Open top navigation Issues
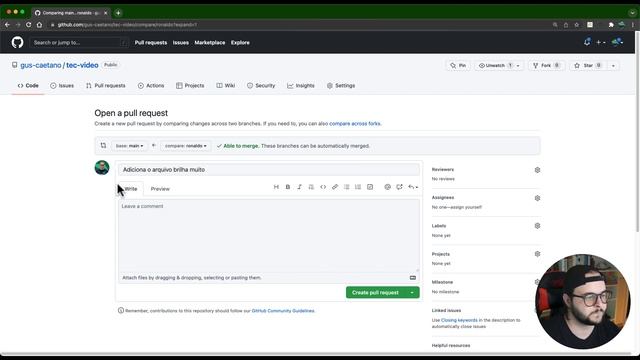The width and height of the screenshot is (640, 360). pyautogui.click(x=180, y=42)
